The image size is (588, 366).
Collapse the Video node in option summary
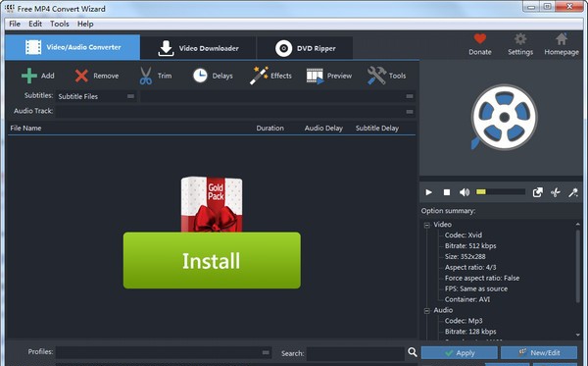(x=426, y=225)
